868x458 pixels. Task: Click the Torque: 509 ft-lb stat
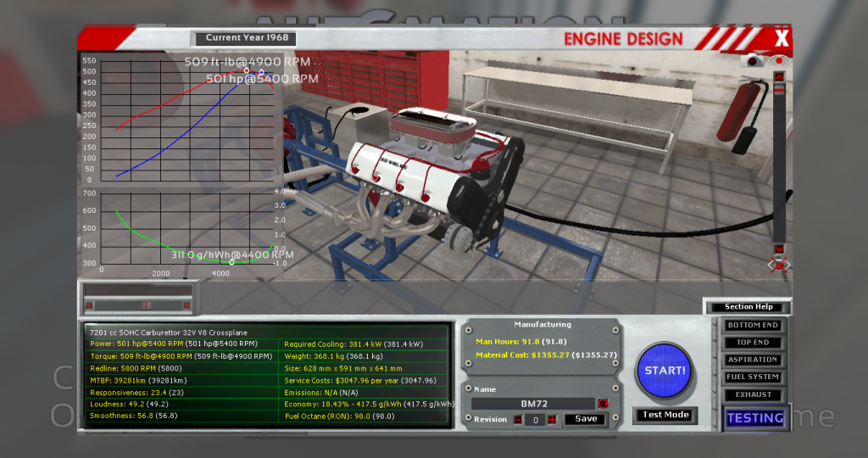pyautogui.click(x=181, y=356)
